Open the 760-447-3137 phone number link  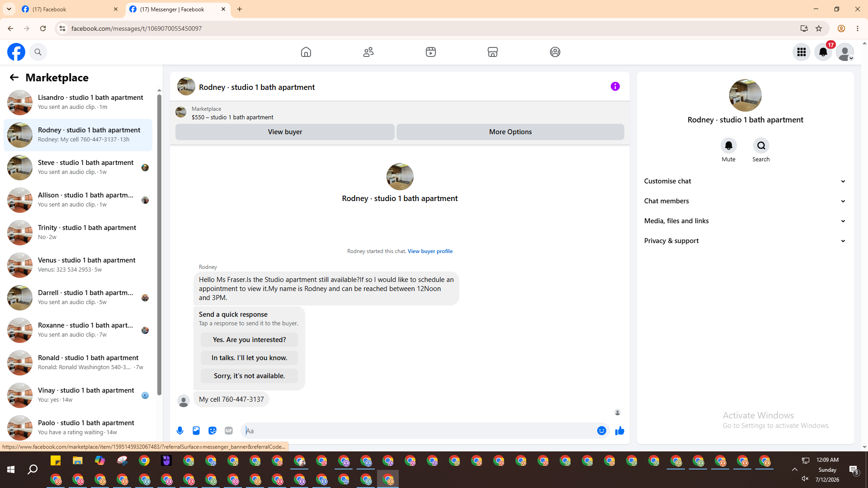[243, 399]
